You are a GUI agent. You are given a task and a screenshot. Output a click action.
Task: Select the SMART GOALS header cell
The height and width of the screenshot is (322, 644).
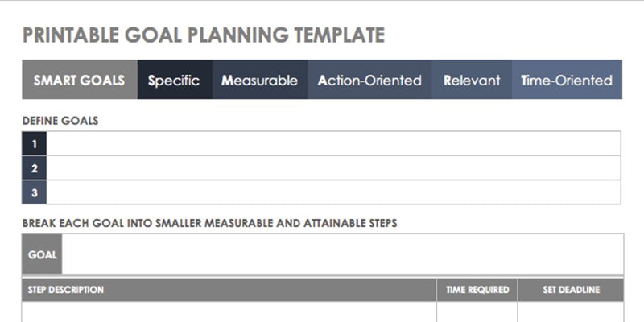pyautogui.click(x=80, y=80)
